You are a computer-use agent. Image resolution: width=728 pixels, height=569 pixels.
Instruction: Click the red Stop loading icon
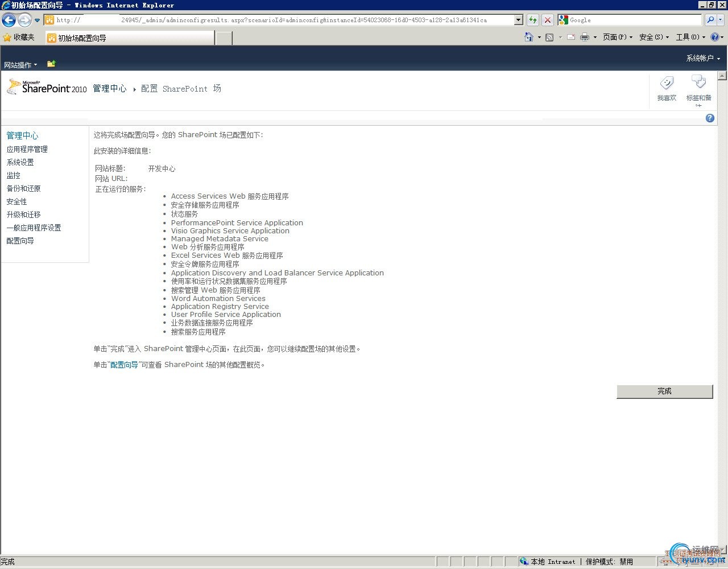[548, 20]
